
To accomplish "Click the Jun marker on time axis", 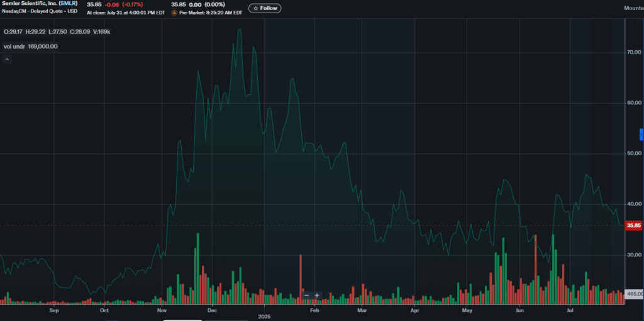I will pos(519,310).
